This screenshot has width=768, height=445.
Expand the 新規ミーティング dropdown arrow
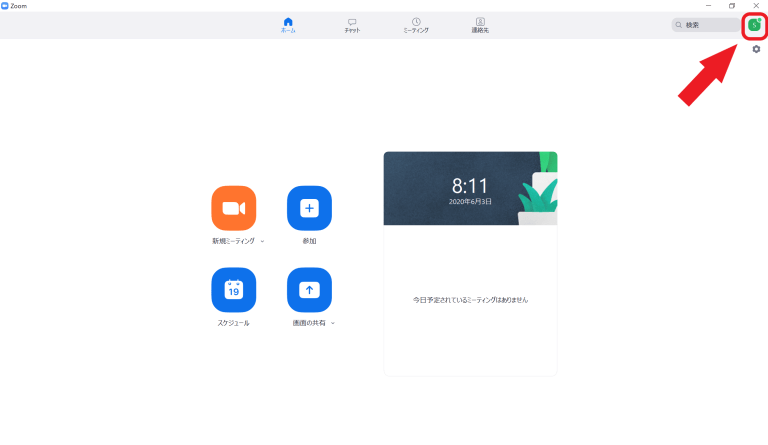(x=263, y=241)
